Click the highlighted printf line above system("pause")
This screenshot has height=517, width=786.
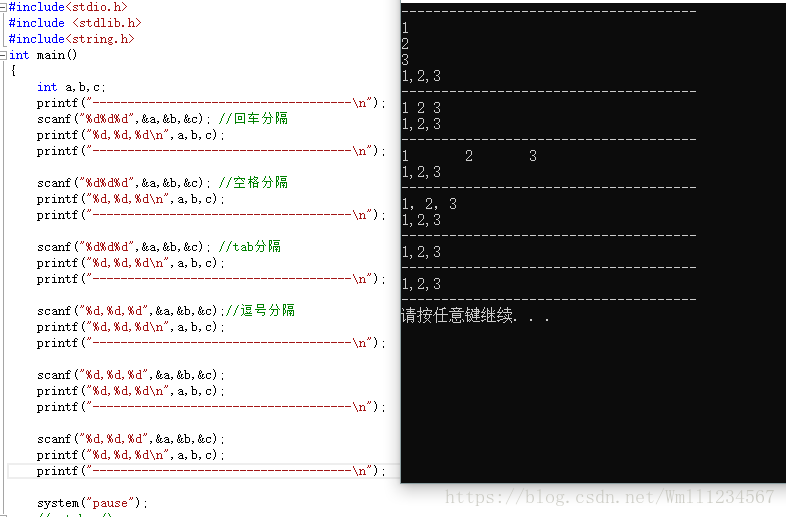[x=211, y=471]
